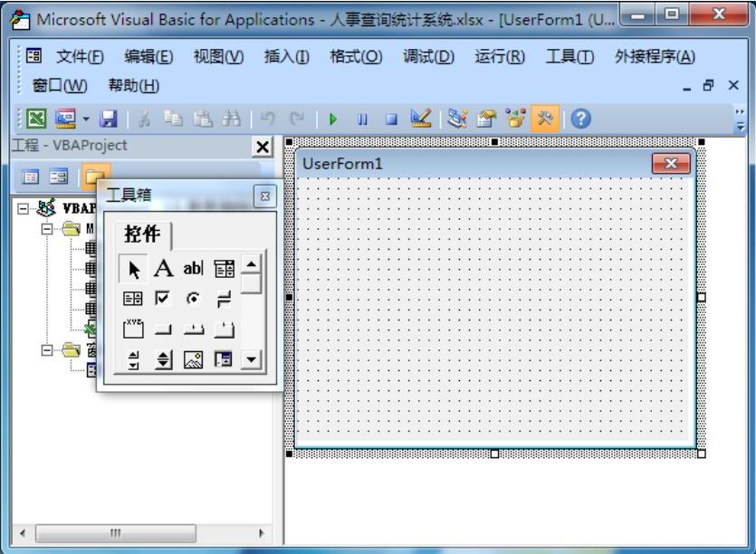Toggle Design Mode icon
756x554 pixels.
(420, 119)
